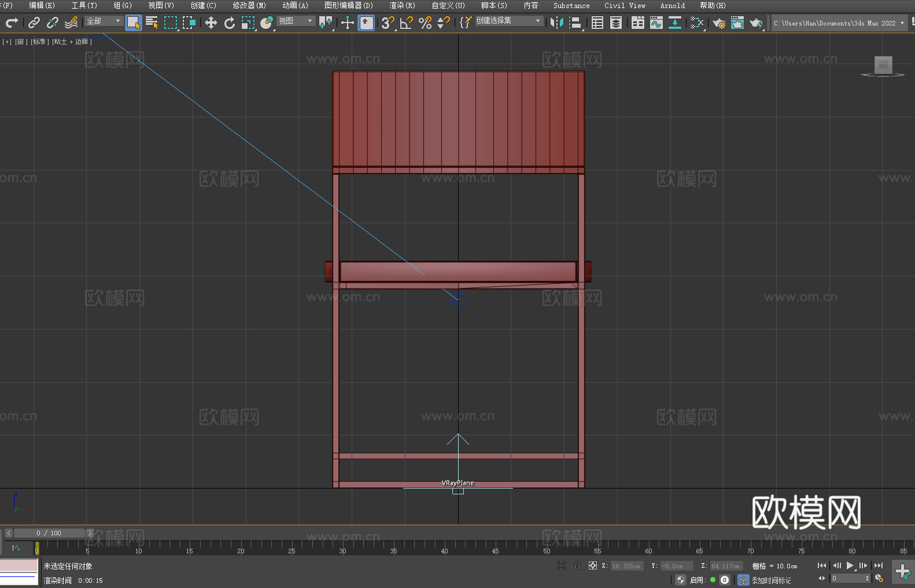Go to start frame button
The width and height of the screenshot is (915, 588).
[x=822, y=565]
